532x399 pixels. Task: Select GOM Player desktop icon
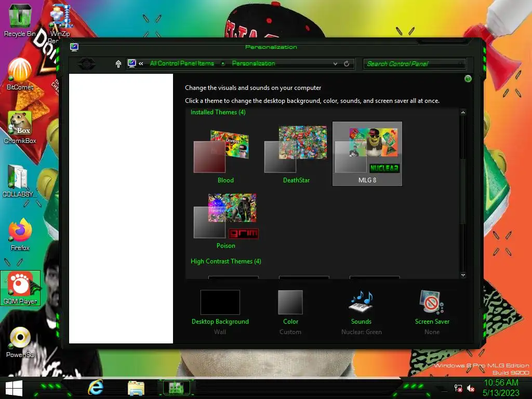(20, 288)
